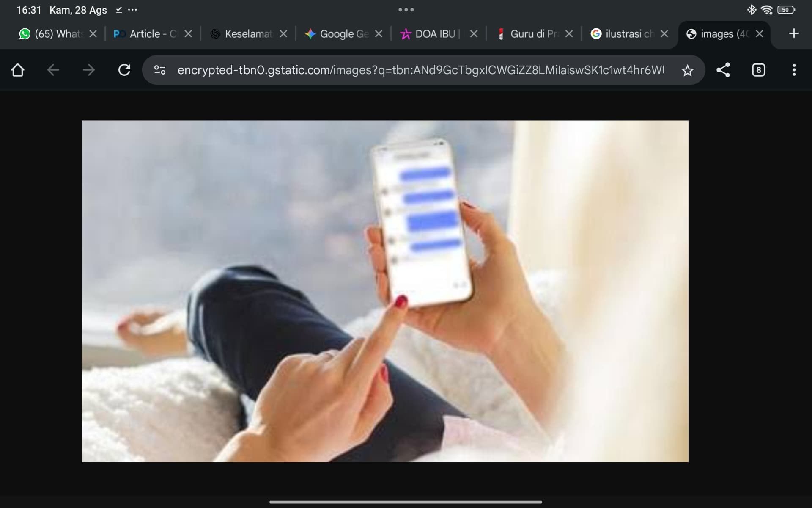The width and height of the screenshot is (812, 508).
Task: Close the Keselamat tab
Action: coord(283,34)
